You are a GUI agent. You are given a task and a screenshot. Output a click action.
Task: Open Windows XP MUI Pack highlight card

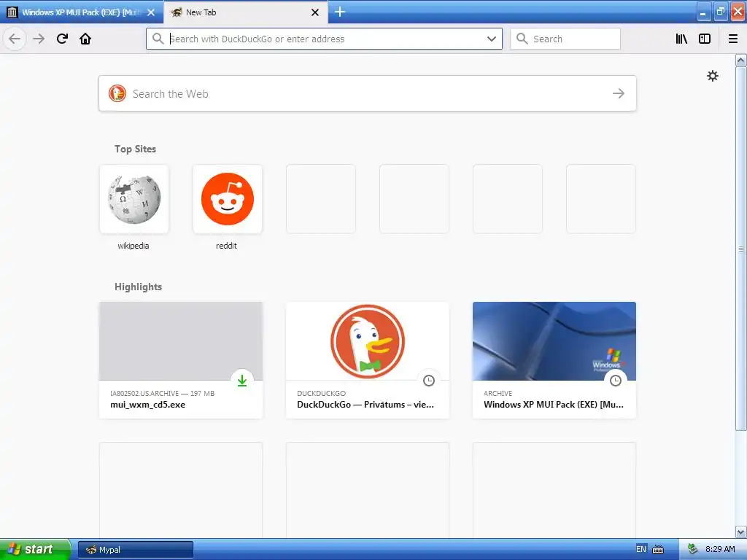click(554, 360)
